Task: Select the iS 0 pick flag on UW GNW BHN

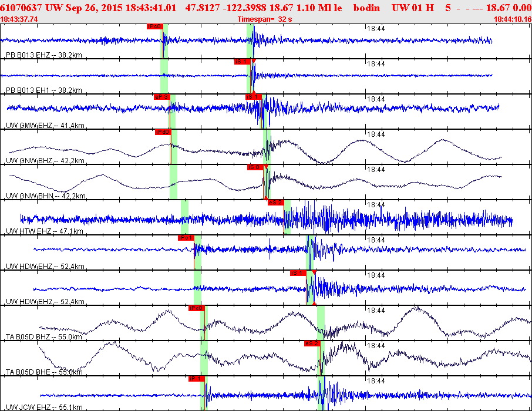Action: click(255, 167)
